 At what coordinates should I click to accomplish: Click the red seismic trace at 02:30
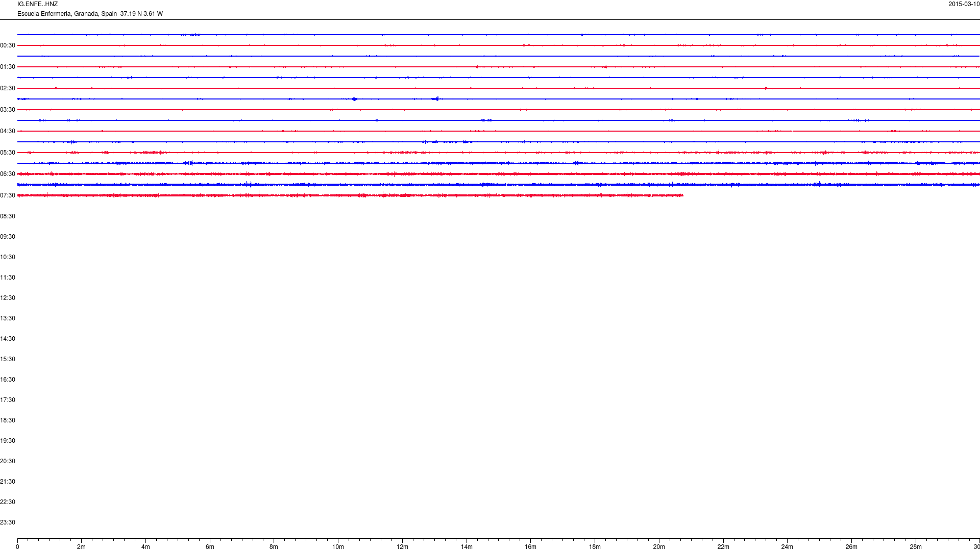[499, 88]
